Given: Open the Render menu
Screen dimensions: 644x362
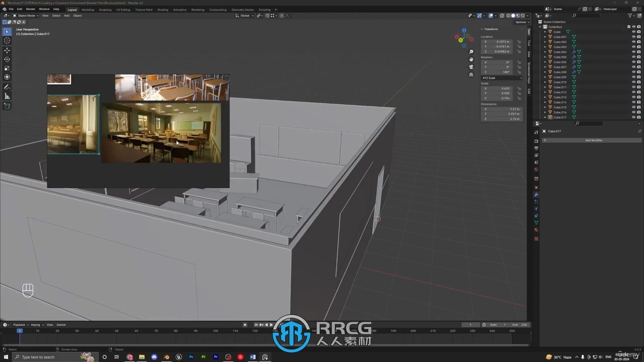Looking at the screenshot, I should click(31, 9).
